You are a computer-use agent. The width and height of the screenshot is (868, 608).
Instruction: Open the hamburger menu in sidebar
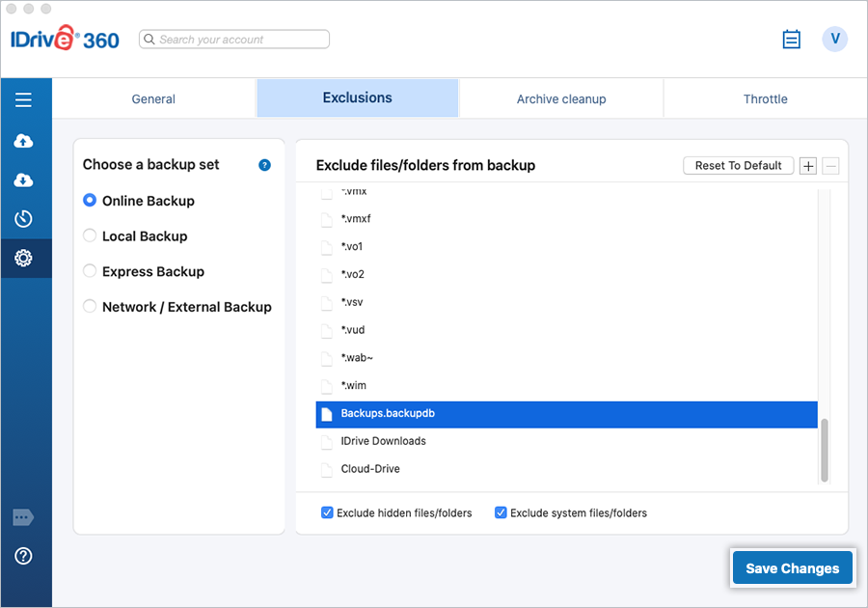(24, 100)
